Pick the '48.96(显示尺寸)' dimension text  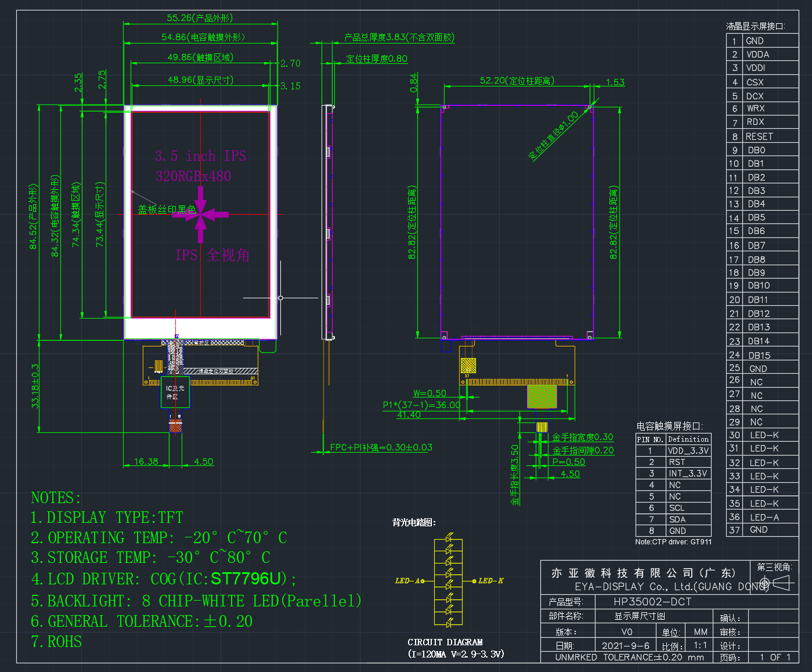click(200, 80)
